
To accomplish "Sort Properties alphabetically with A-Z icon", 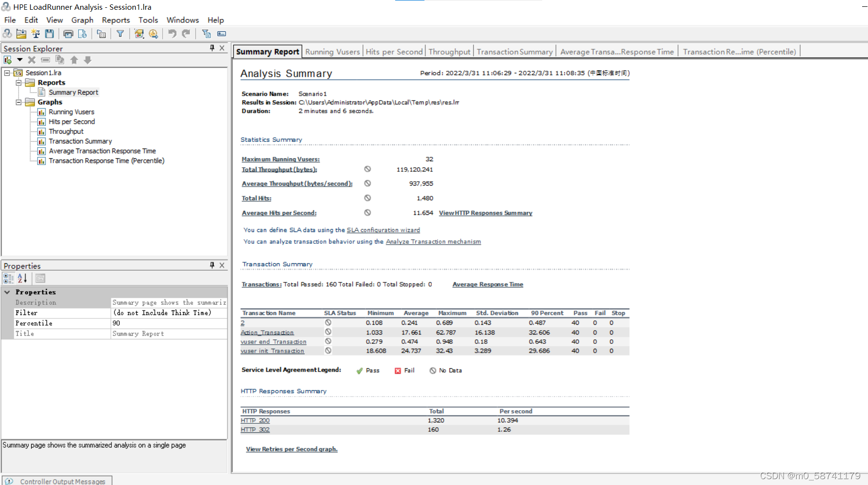I will [x=22, y=278].
